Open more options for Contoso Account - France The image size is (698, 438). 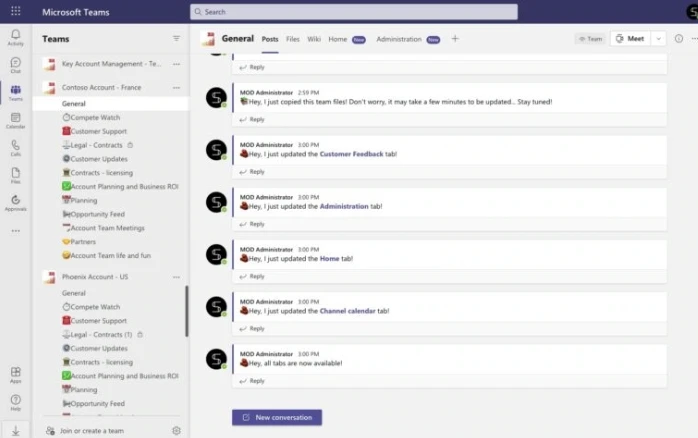click(176, 88)
